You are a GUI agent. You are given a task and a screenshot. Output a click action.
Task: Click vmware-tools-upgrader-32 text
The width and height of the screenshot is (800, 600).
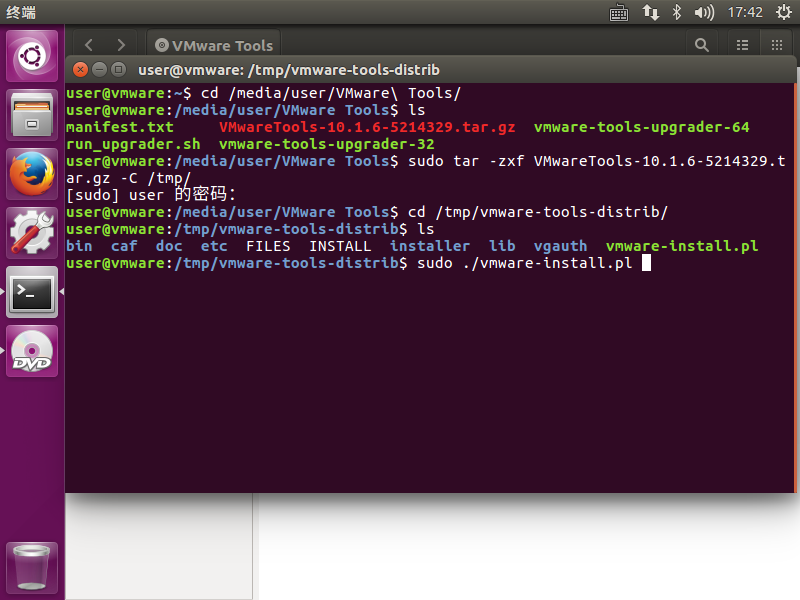coord(327,144)
